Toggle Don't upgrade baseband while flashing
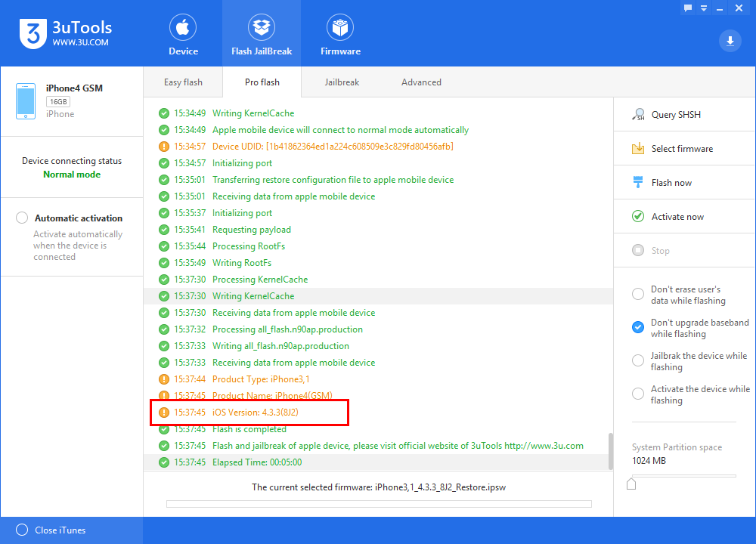 coord(638,327)
